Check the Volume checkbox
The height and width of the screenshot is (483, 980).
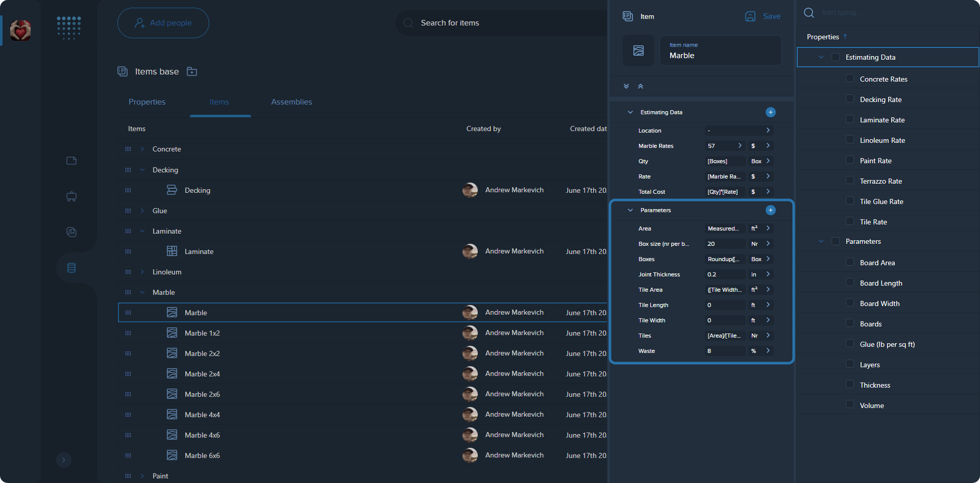(x=850, y=404)
